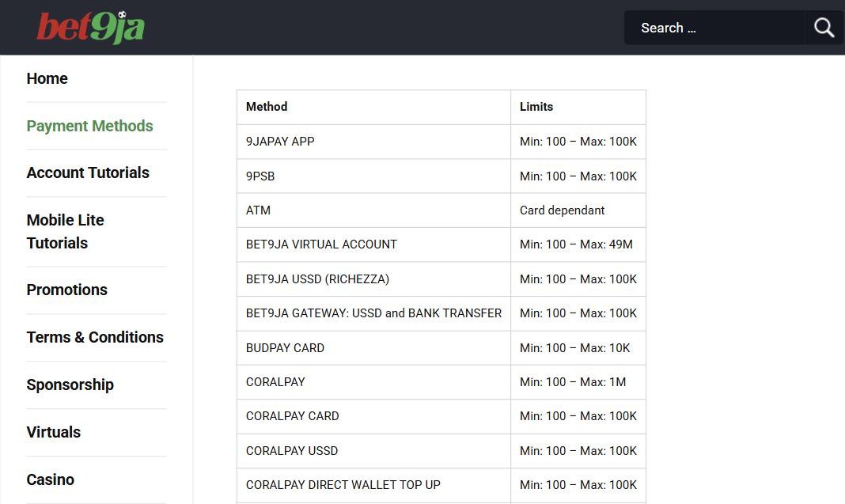Select BET9JA GATEWAY USSD and BANK TRANSFER
Screen dimensions: 845x504
pyautogui.click(x=373, y=313)
